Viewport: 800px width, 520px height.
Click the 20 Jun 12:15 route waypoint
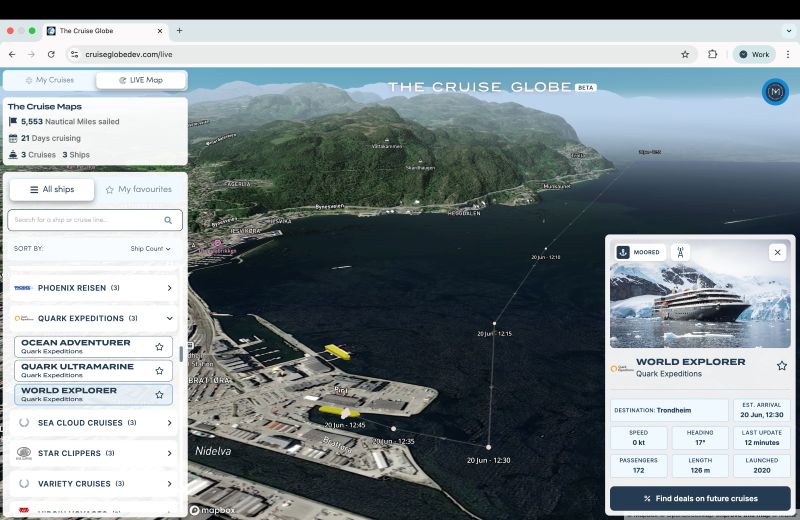pyautogui.click(x=494, y=324)
